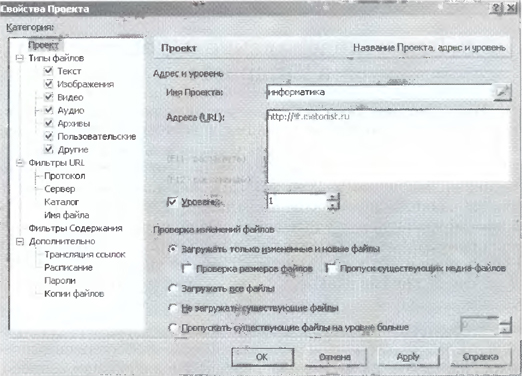Uncheck the Изображения file type checkbox
This screenshot has height=376, width=522.
(x=49, y=84)
